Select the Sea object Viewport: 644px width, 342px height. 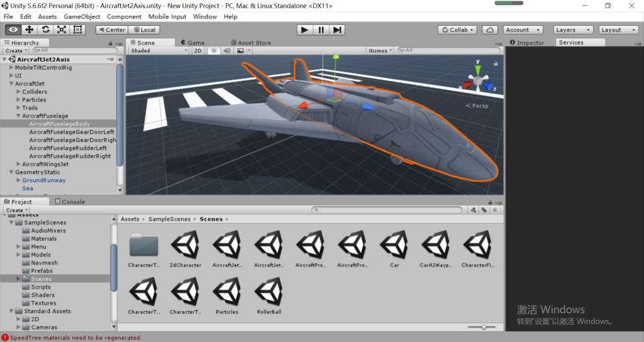[28, 189]
